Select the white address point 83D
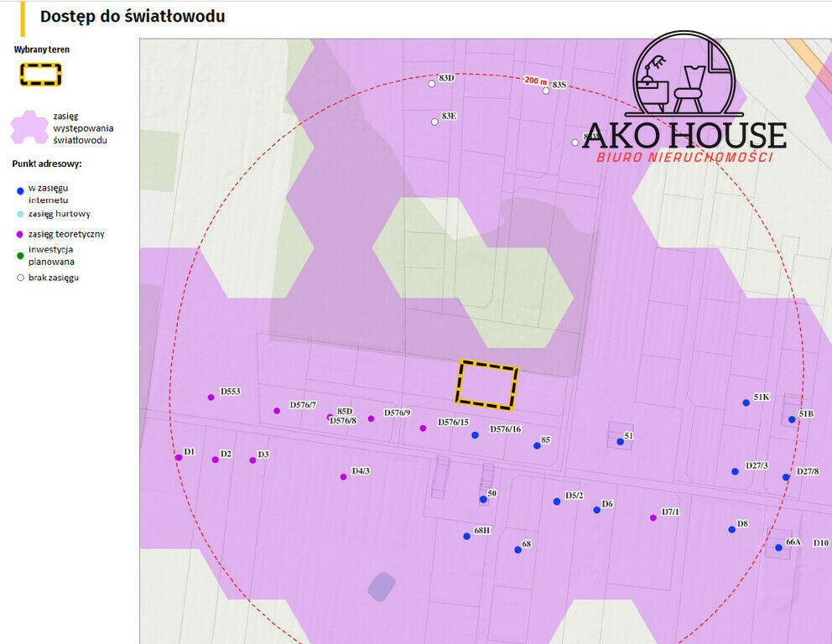The width and height of the screenshot is (832, 644). pyautogui.click(x=432, y=84)
